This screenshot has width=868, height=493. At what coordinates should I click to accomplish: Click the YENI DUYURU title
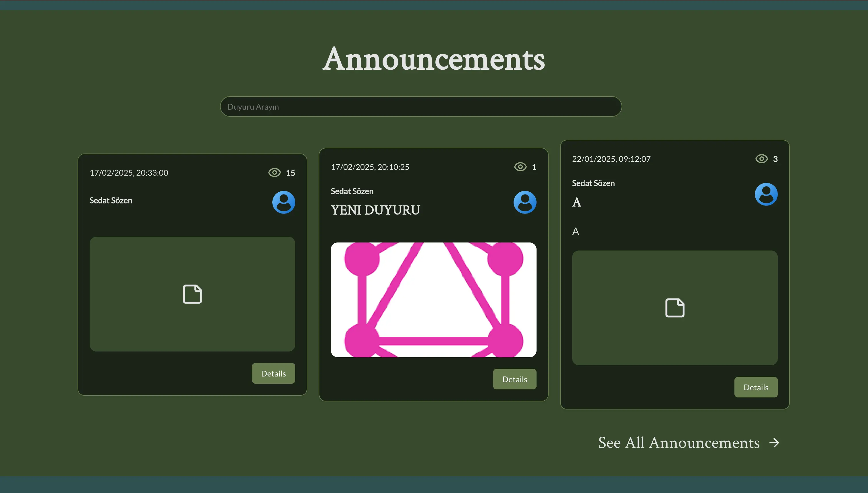[375, 210]
